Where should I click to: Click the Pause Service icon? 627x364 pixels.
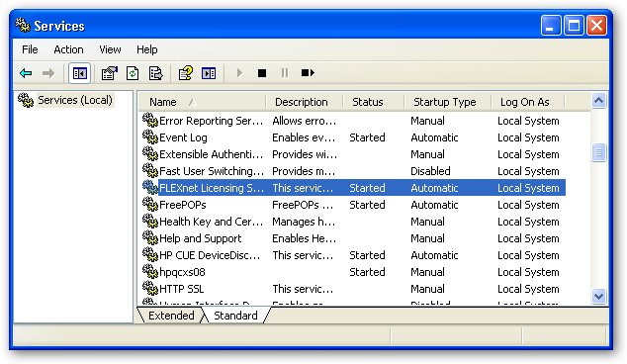click(x=285, y=73)
